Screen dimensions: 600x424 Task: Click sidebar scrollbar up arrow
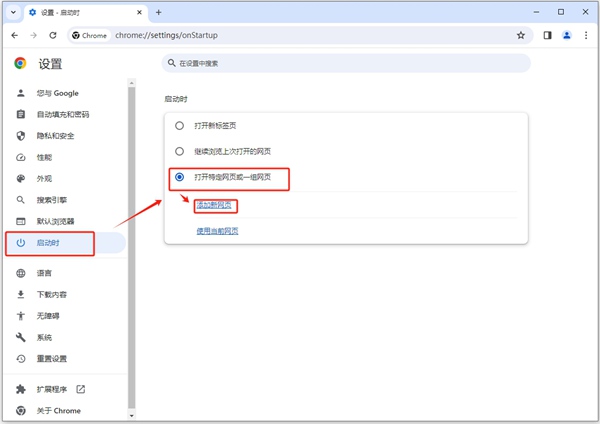[132, 83]
